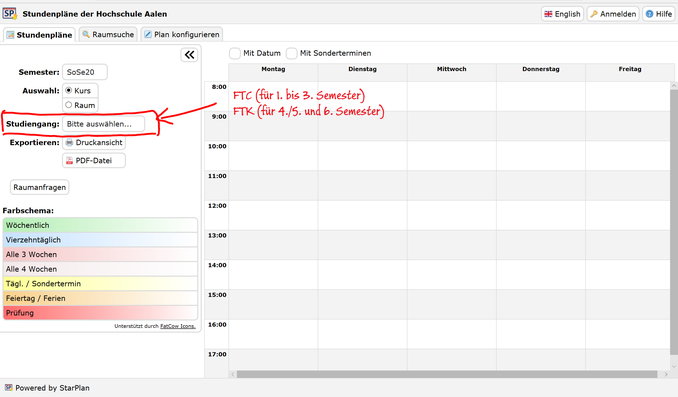
Task: Switch to the Stundenpläne tab
Action: click(x=39, y=35)
